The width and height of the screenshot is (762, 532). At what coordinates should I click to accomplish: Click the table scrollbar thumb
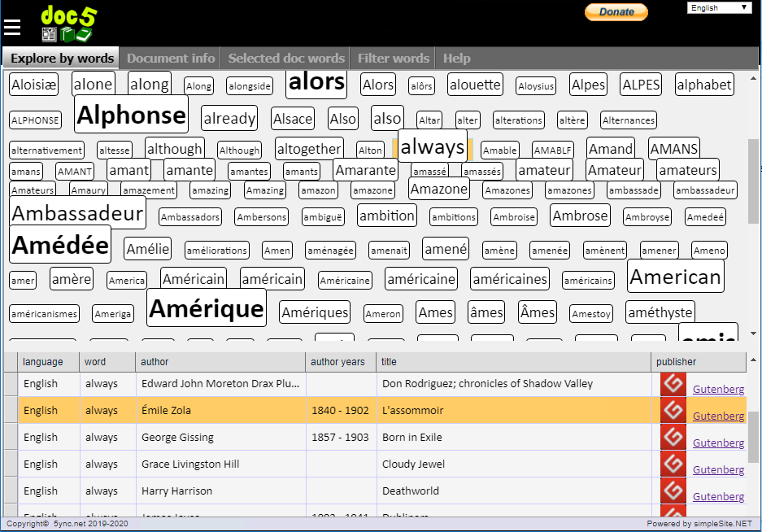click(x=753, y=437)
